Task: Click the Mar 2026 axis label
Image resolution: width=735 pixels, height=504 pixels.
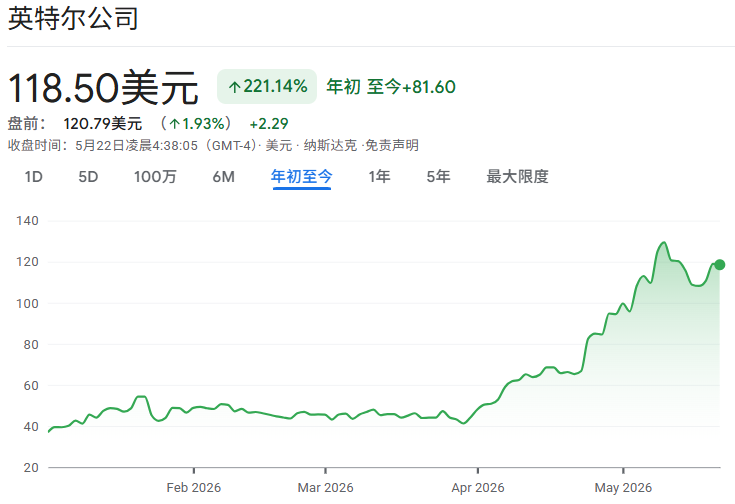Action: (325, 488)
